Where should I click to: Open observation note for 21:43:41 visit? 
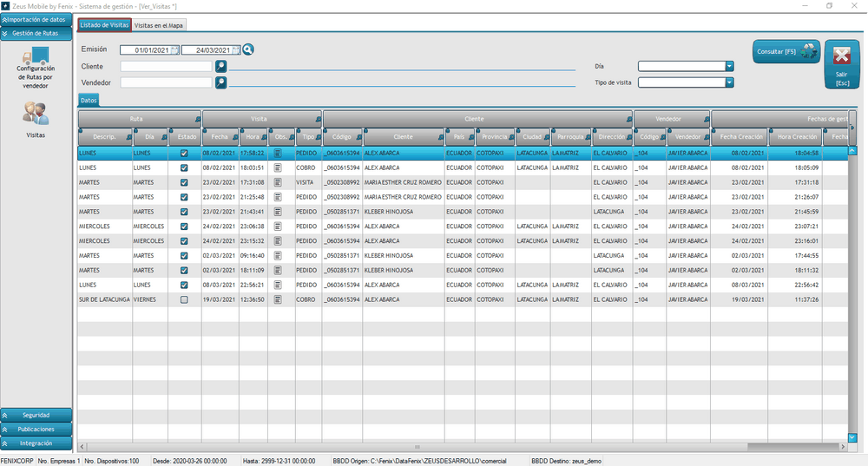[278, 212]
